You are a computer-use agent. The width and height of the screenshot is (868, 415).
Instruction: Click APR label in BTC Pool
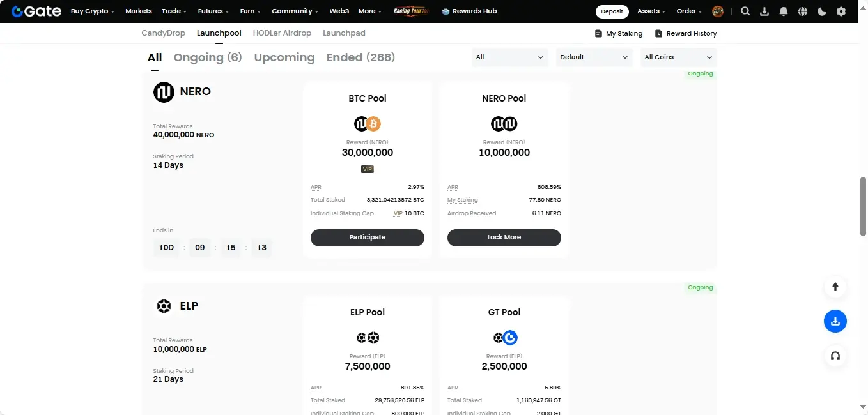tap(316, 187)
